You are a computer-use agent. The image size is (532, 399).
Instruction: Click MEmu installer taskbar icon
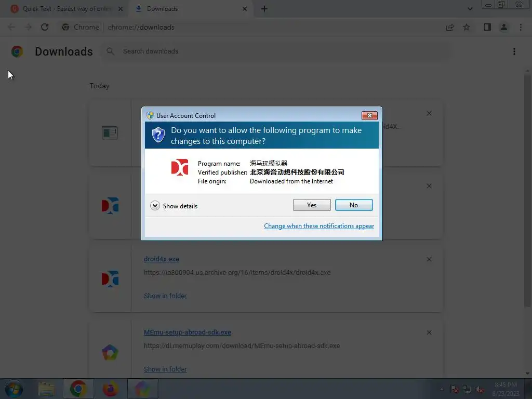[142, 389]
